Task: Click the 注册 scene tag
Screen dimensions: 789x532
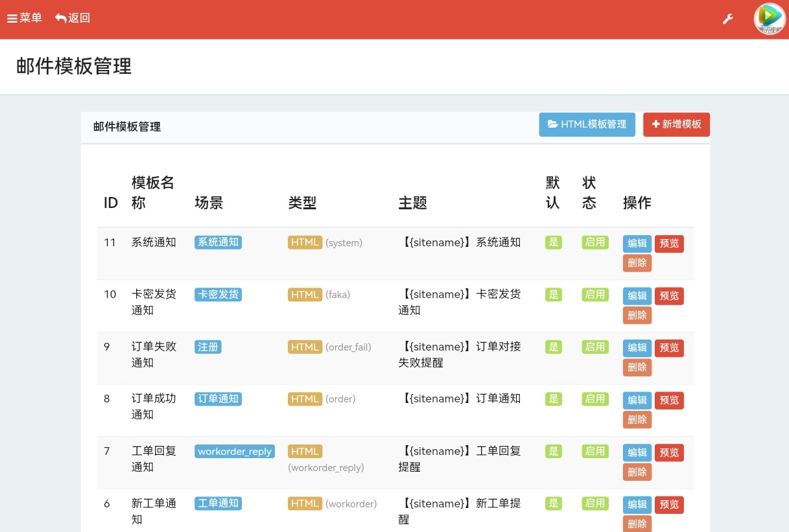Action: tap(207, 347)
